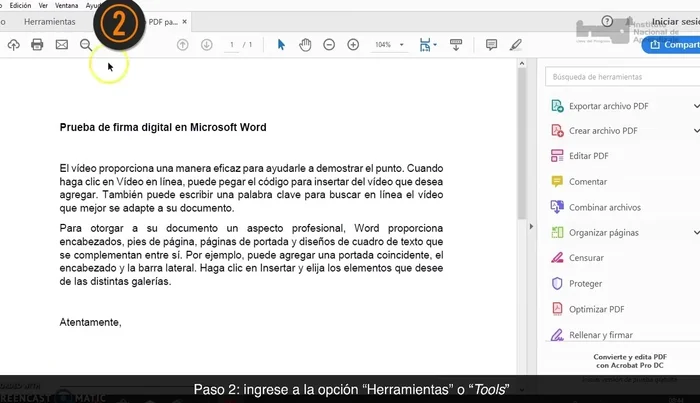Click the heading Prueba de firma digital
The height and width of the screenshot is (403, 700).
pyautogui.click(x=163, y=127)
